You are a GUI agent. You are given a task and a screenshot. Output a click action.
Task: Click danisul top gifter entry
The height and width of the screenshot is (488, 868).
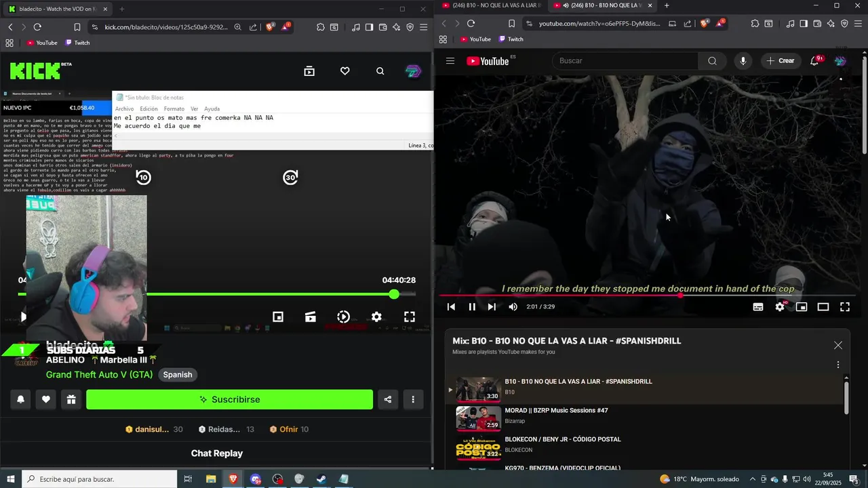tap(154, 429)
